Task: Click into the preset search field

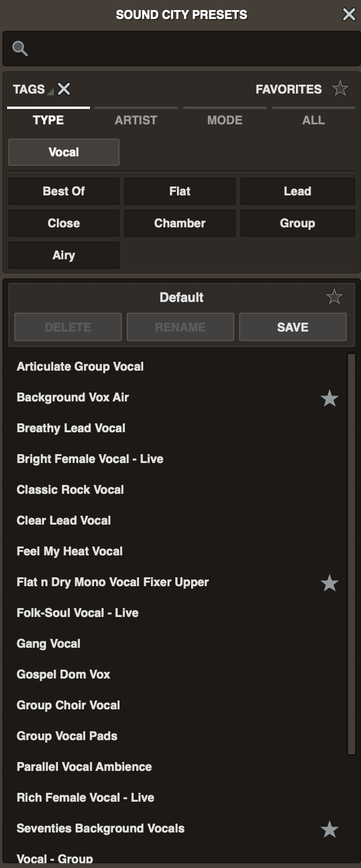Action: [x=189, y=49]
